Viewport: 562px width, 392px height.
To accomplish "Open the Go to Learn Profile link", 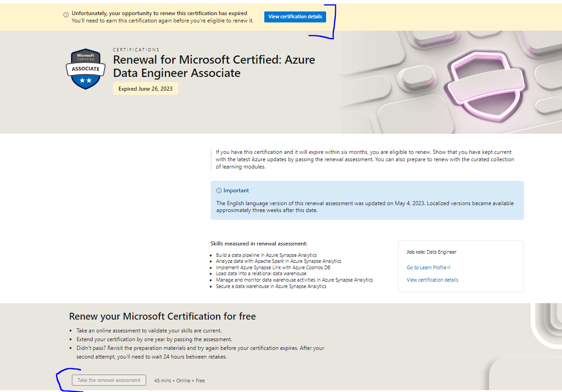I will [426, 267].
